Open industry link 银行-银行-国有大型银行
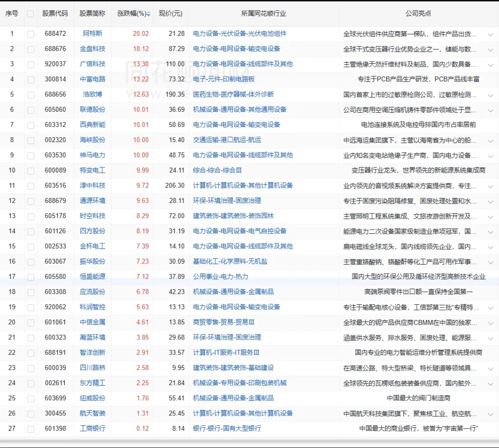 point(227,428)
